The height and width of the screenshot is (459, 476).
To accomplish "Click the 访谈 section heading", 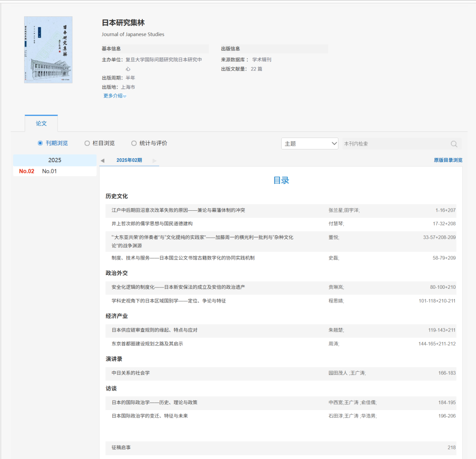I will click(111, 388).
